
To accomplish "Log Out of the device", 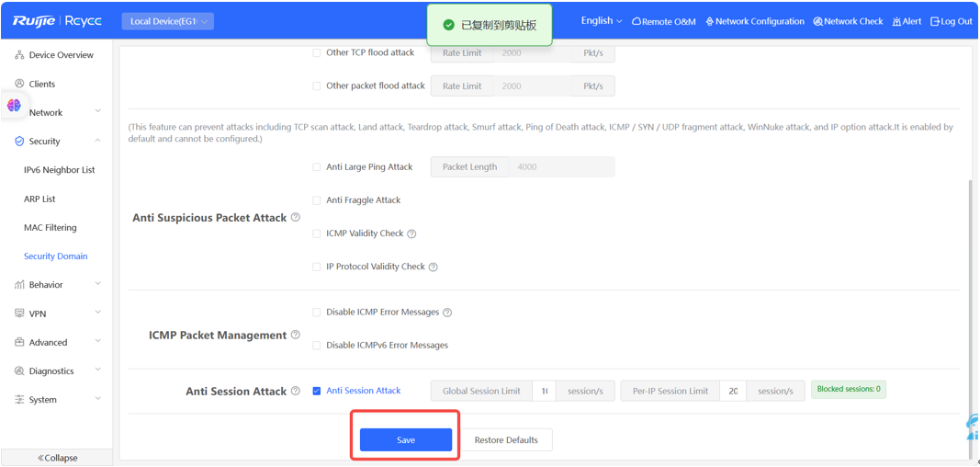I will pyautogui.click(x=952, y=21).
